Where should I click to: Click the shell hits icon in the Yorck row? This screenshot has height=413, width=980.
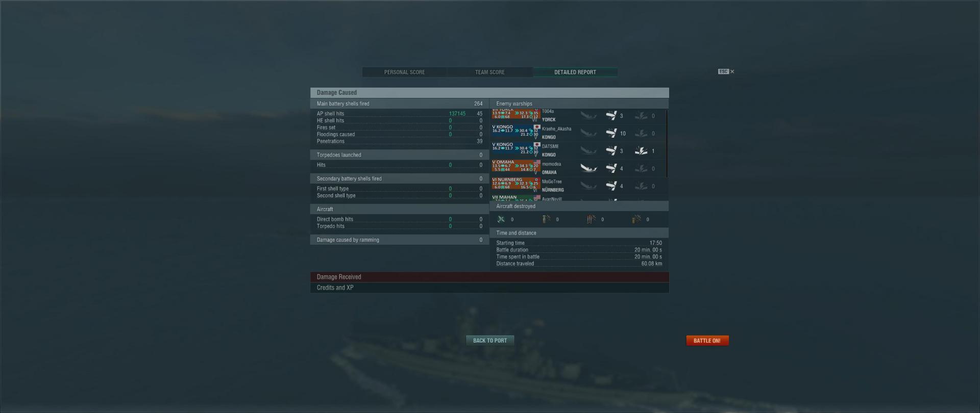pyautogui.click(x=611, y=116)
